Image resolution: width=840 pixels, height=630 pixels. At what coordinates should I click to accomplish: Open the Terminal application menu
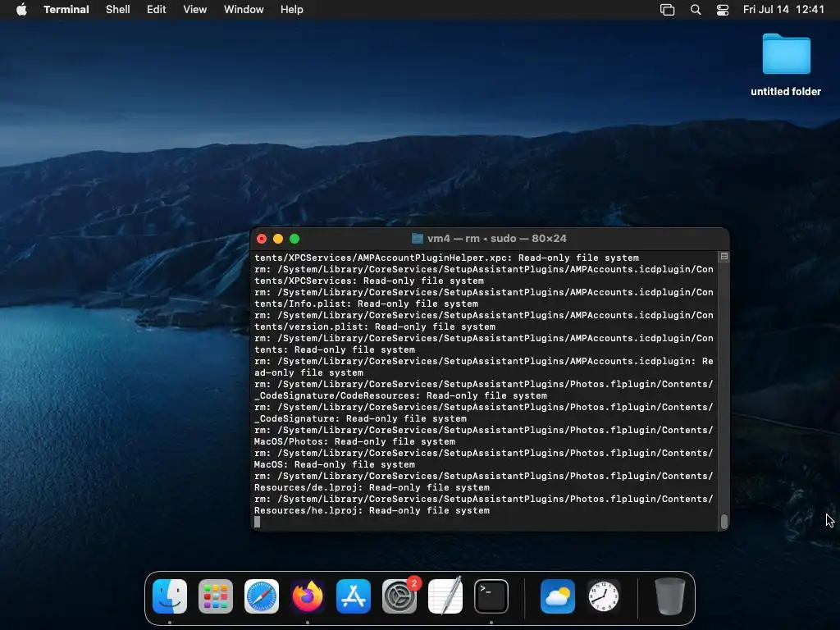pyautogui.click(x=66, y=10)
